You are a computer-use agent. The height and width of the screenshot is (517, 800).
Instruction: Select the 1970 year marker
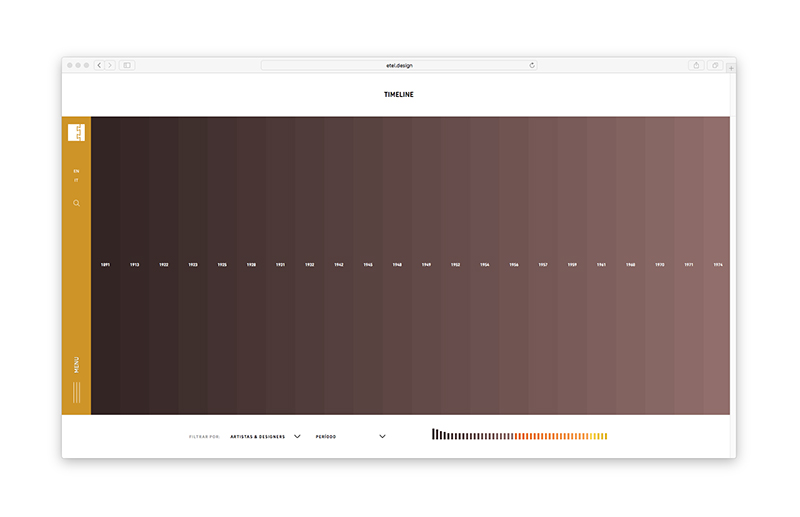(660, 265)
